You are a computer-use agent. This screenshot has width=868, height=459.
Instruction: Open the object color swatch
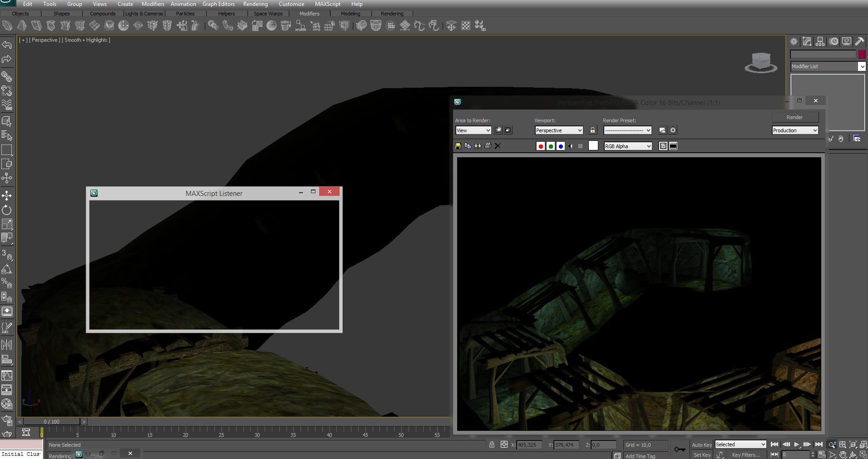[x=862, y=54]
